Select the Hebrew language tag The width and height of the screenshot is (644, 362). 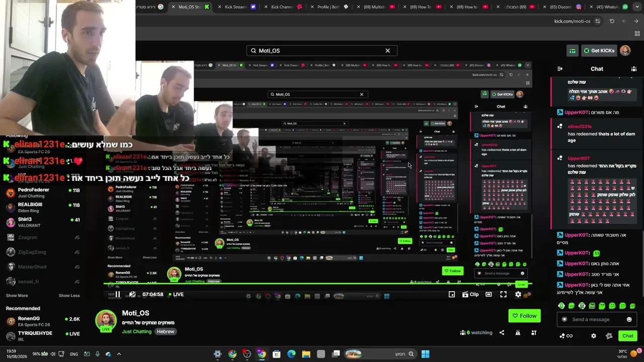point(166,332)
